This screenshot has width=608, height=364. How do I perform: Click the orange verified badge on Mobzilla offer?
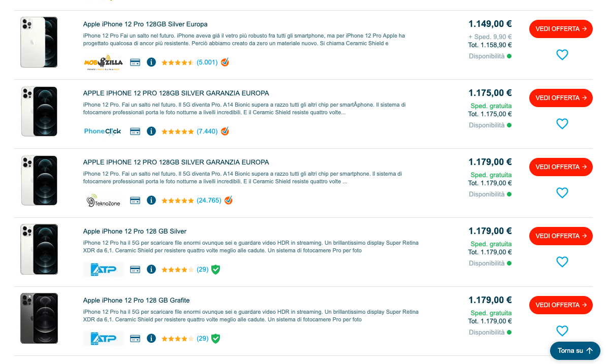tap(225, 62)
